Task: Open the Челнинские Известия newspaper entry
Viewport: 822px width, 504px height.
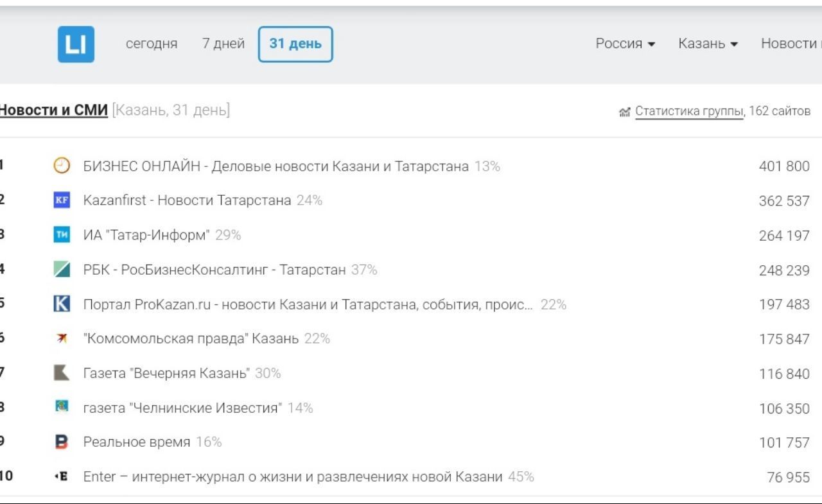Action: click(182, 408)
